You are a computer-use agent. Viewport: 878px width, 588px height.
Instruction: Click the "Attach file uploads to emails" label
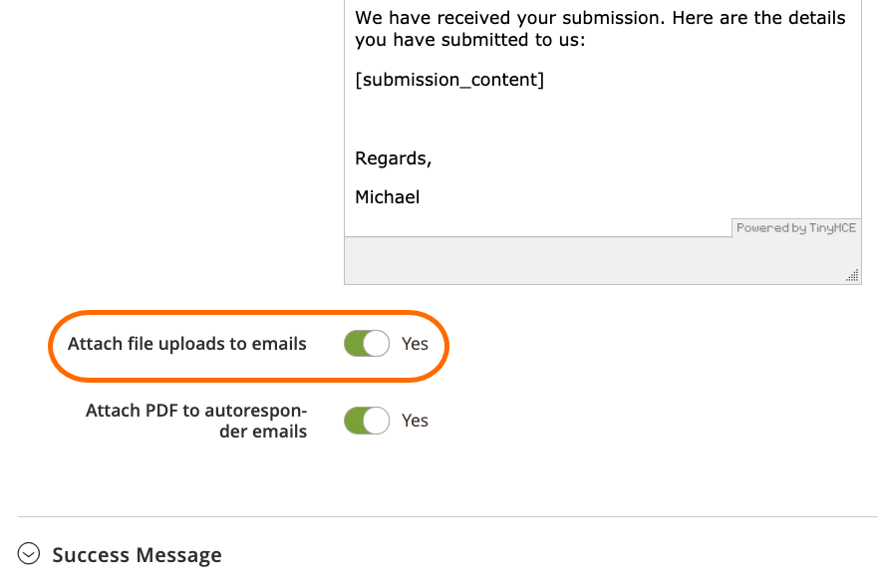click(x=187, y=344)
